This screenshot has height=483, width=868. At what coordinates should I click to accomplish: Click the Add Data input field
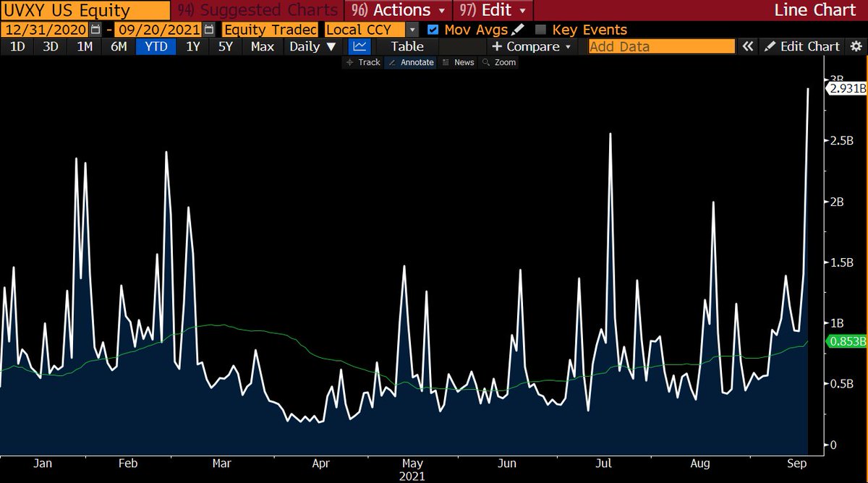(x=661, y=46)
